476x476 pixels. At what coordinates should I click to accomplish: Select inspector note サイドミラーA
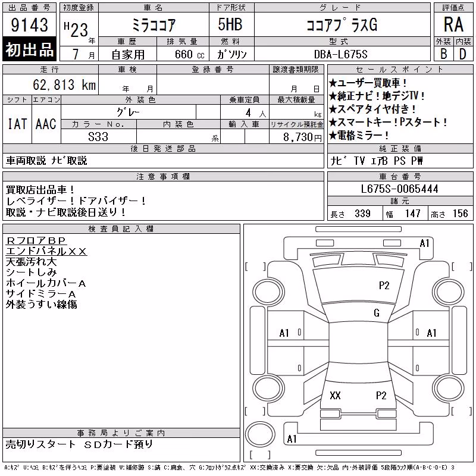pos(40,294)
